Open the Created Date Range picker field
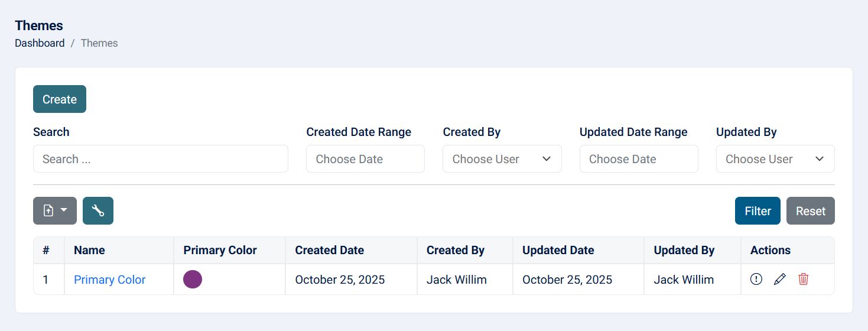The width and height of the screenshot is (868, 331). tap(365, 159)
